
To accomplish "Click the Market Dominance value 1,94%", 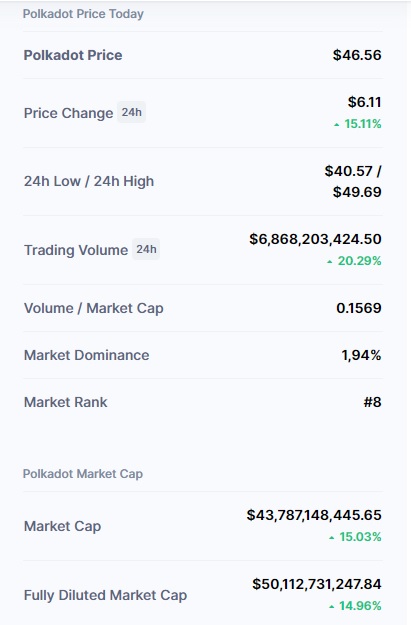I will [361, 355].
